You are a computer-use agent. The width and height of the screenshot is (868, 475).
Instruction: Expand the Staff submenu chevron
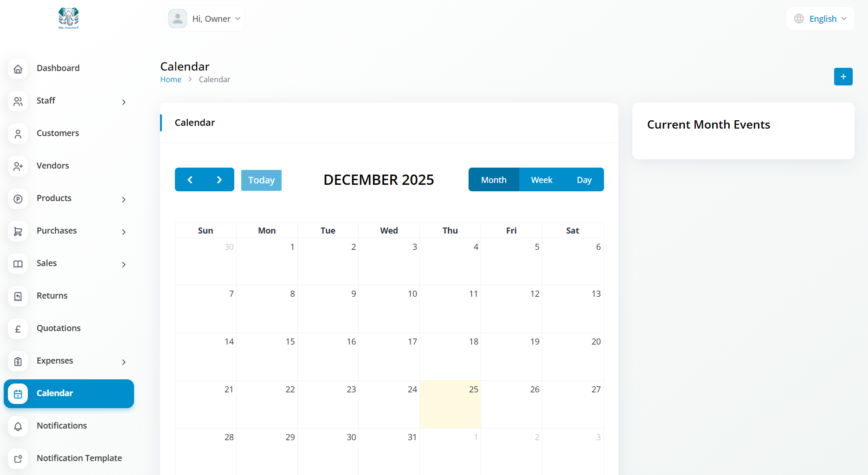click(x=123, y=102)
